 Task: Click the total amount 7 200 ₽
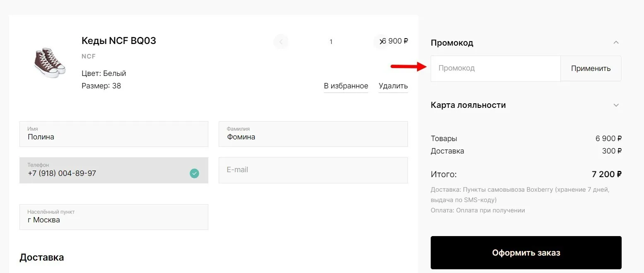[607, 174]
